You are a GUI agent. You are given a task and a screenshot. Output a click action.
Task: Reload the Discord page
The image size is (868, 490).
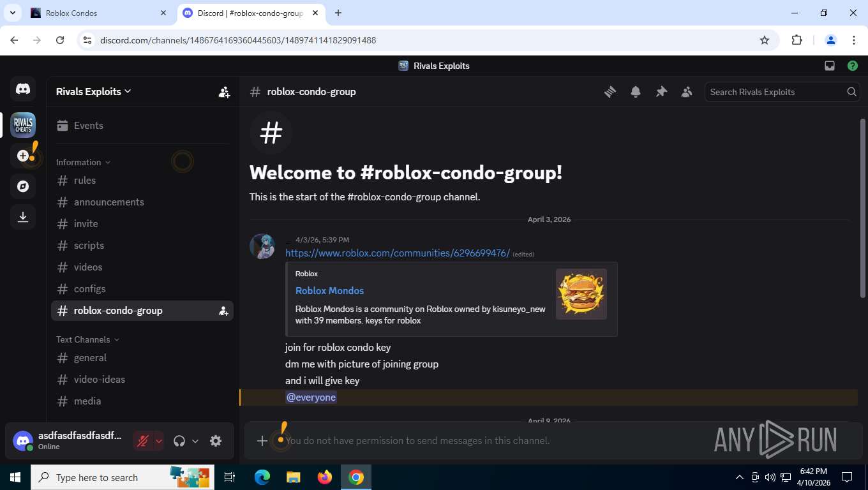60,40
